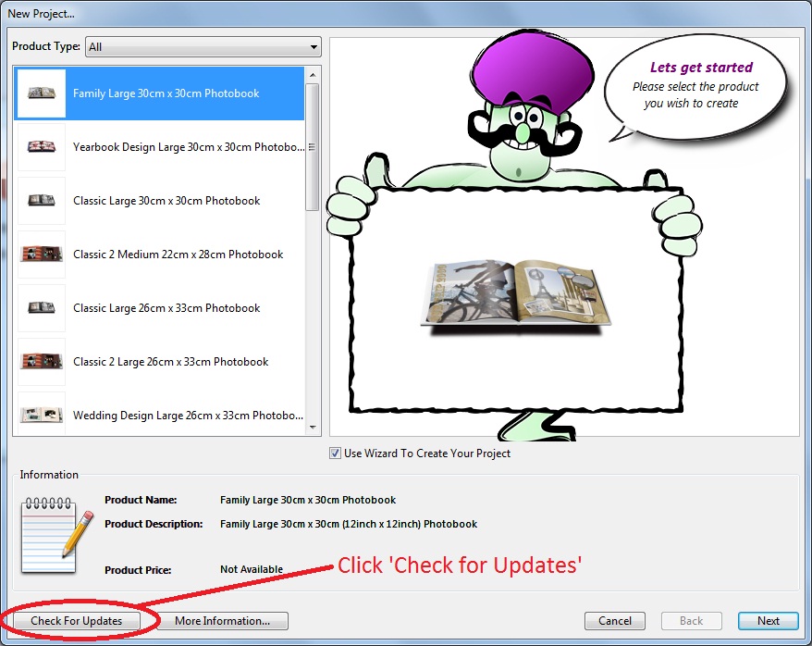This screenshot has height=646, width=812.
Task: Click the Classic Large 26cm x 33cm thumbnail icon
Action: point(42,307)
